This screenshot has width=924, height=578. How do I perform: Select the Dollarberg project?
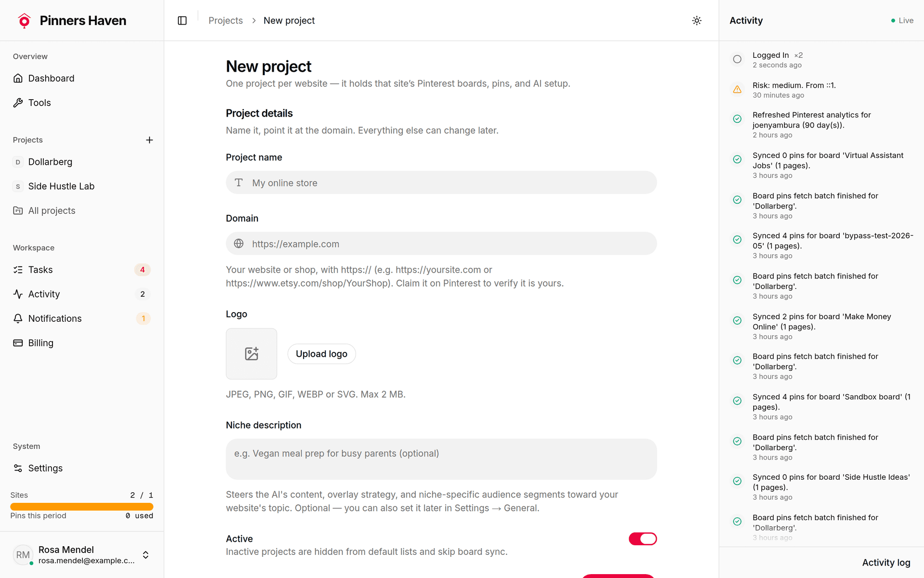82,162
